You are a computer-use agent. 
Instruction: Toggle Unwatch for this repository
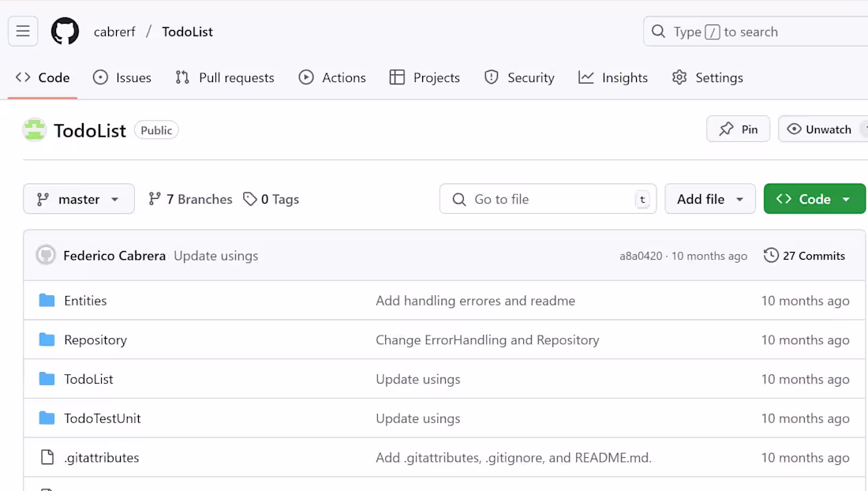pyautogui.click(x=820, y=129)
